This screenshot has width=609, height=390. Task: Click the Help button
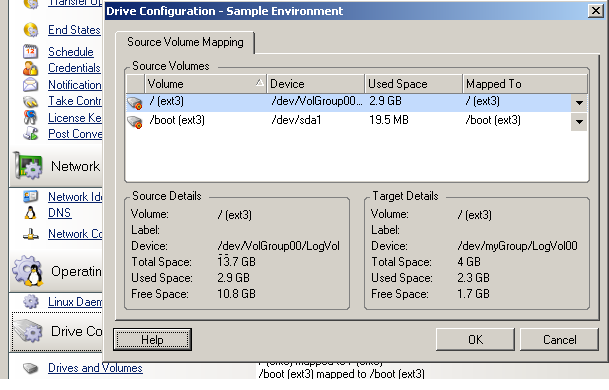[x=152, y=340]
